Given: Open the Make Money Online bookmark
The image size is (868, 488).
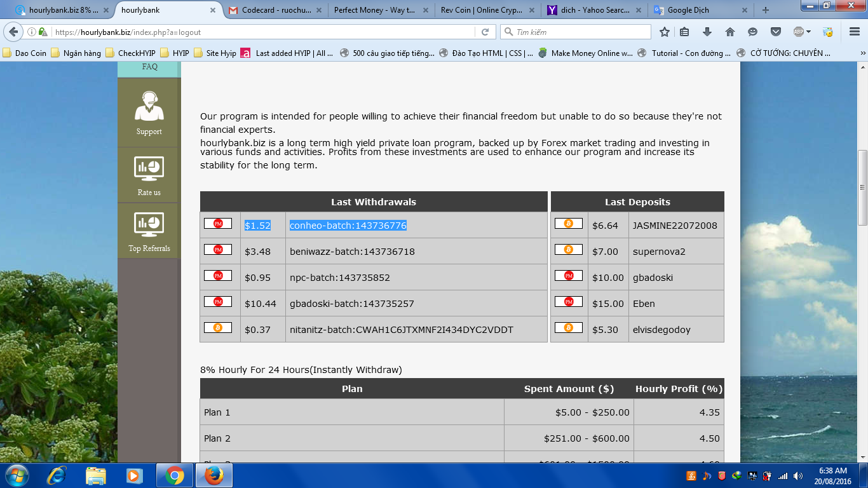Looking at the screenshot, I should pos(586,53).
